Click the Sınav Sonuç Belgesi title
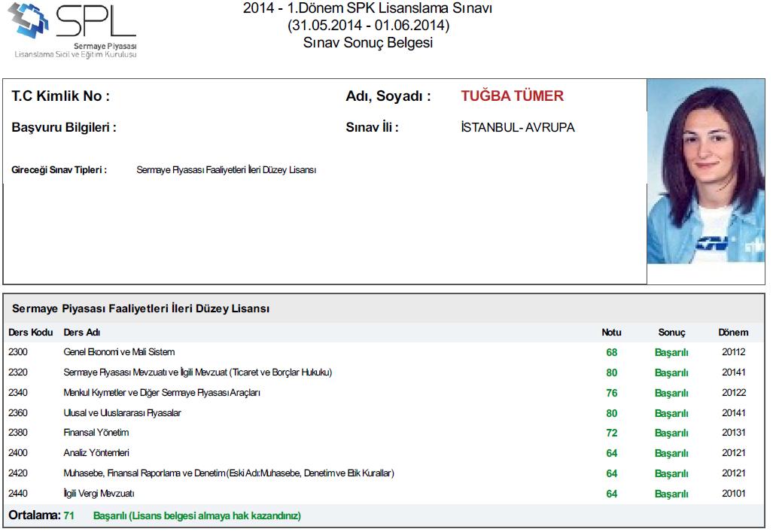Viewport: 773px width, 532px height. tap(368, 42)
